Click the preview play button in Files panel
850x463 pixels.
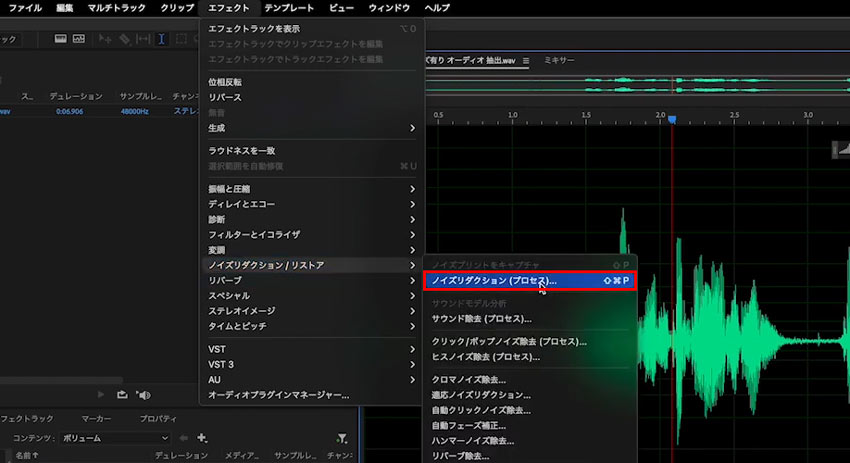(100, 395)
